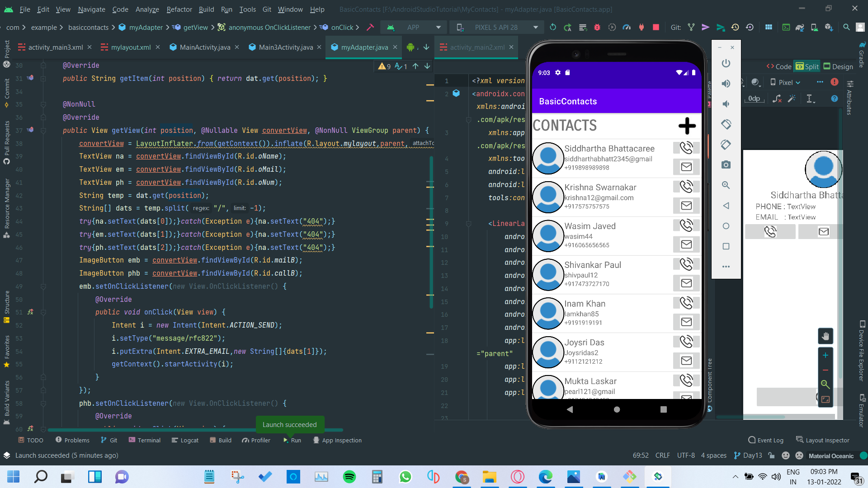
Task: Open the Terminal tool window
Action: [144, 440]
